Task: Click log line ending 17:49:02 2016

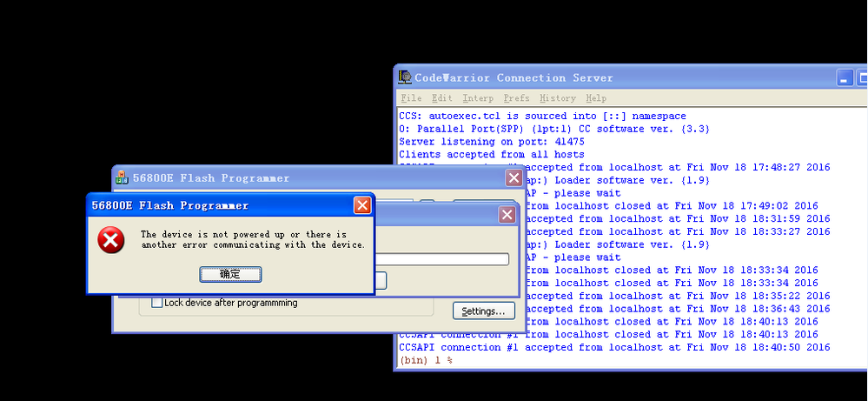Action: click(x=672, y=206)
